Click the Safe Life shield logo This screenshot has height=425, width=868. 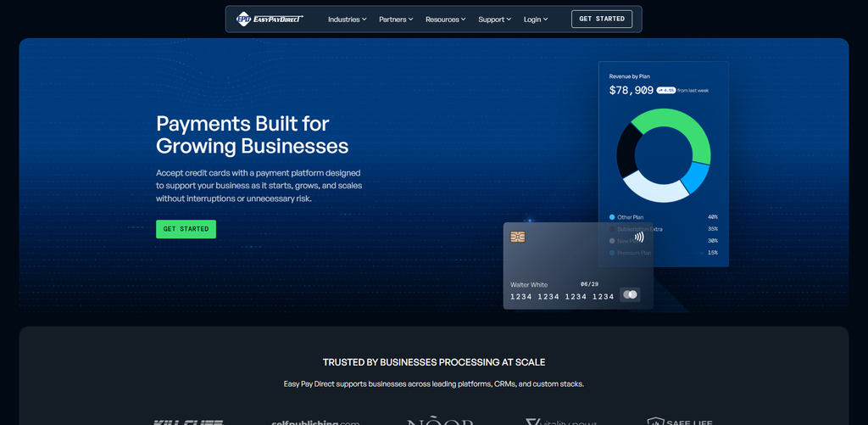680,422
